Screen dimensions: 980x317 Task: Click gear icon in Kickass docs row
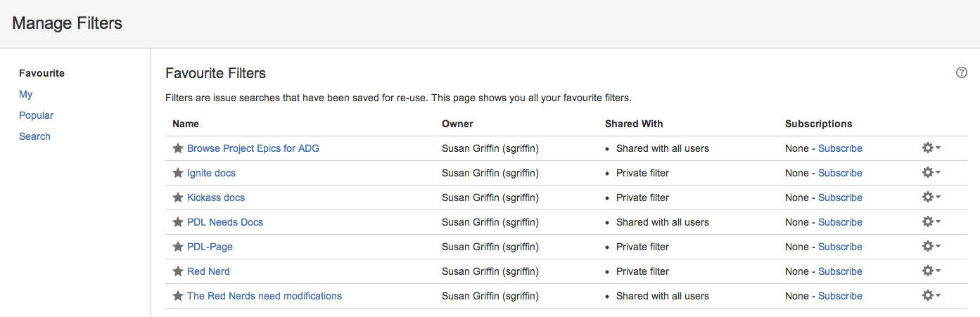click(x=931, y=198)
